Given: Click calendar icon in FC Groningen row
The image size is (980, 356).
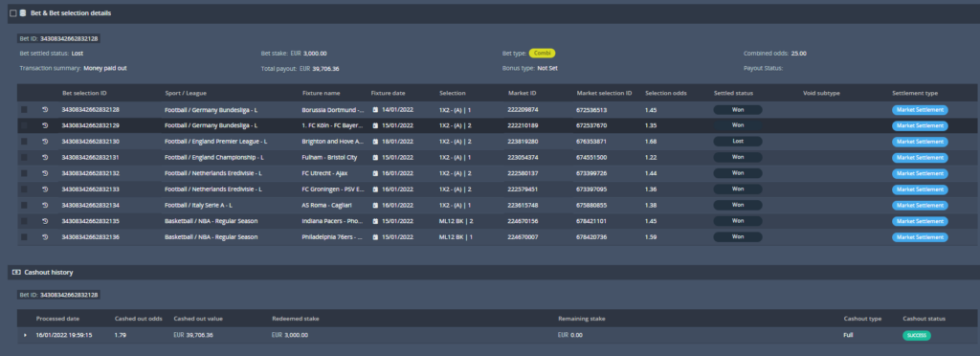Looking at the screenshot, I should [375, 189].
